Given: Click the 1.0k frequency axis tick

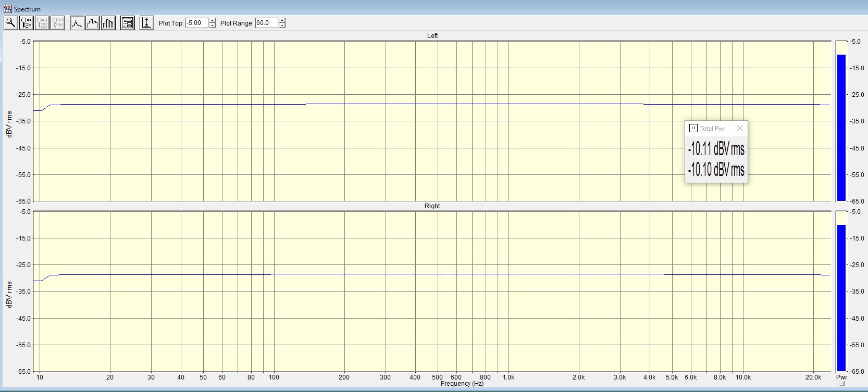Looking at the screenshot, I should (x=509, y=377).
